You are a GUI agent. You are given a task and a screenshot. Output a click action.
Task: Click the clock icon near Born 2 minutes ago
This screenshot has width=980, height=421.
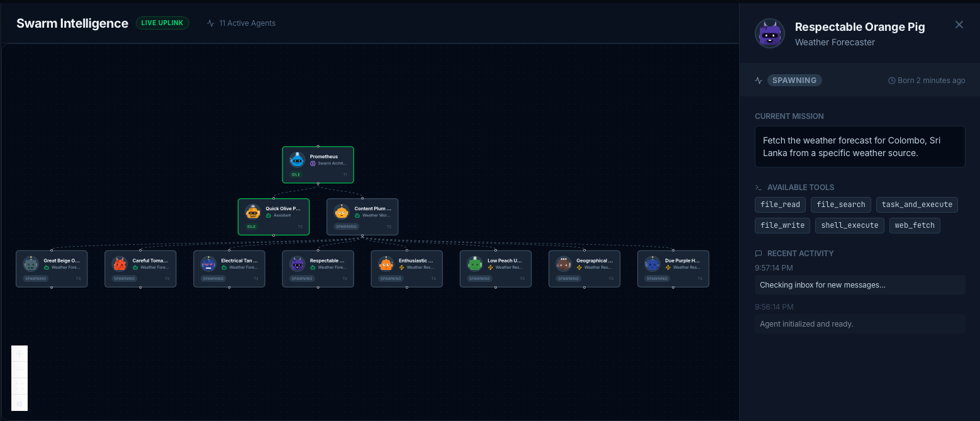point(891,80)
